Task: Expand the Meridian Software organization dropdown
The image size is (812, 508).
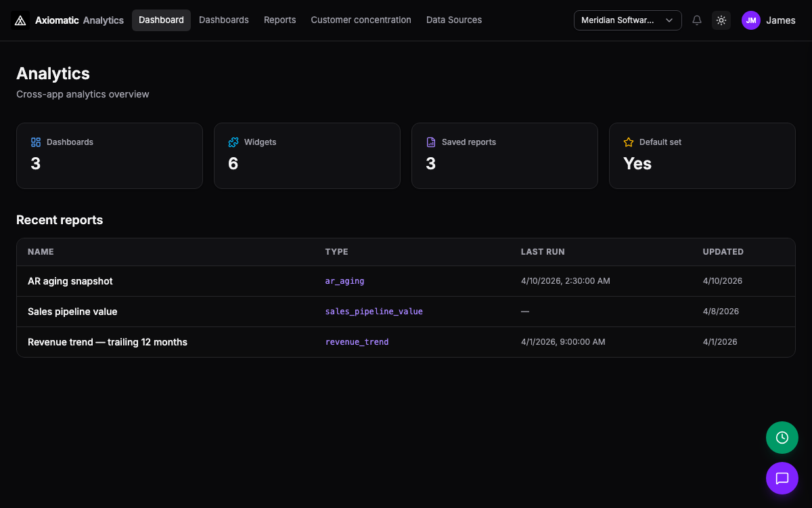Action: click(x=627, y=20)
